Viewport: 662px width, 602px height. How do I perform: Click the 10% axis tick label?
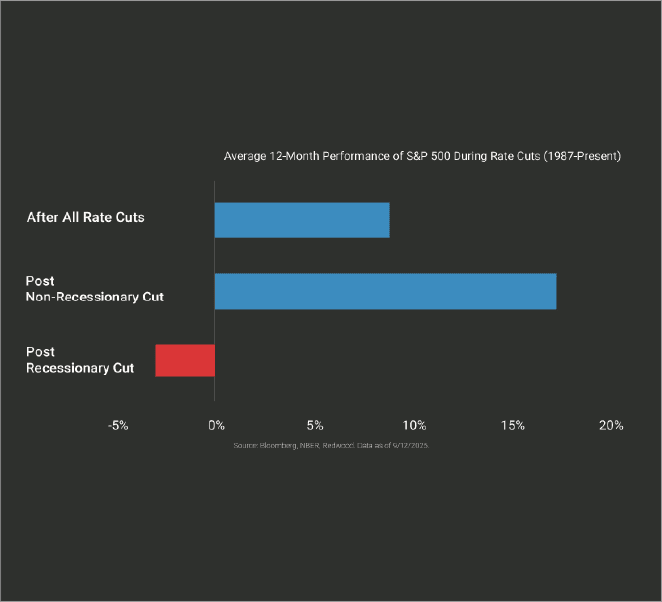coord(413,425)
